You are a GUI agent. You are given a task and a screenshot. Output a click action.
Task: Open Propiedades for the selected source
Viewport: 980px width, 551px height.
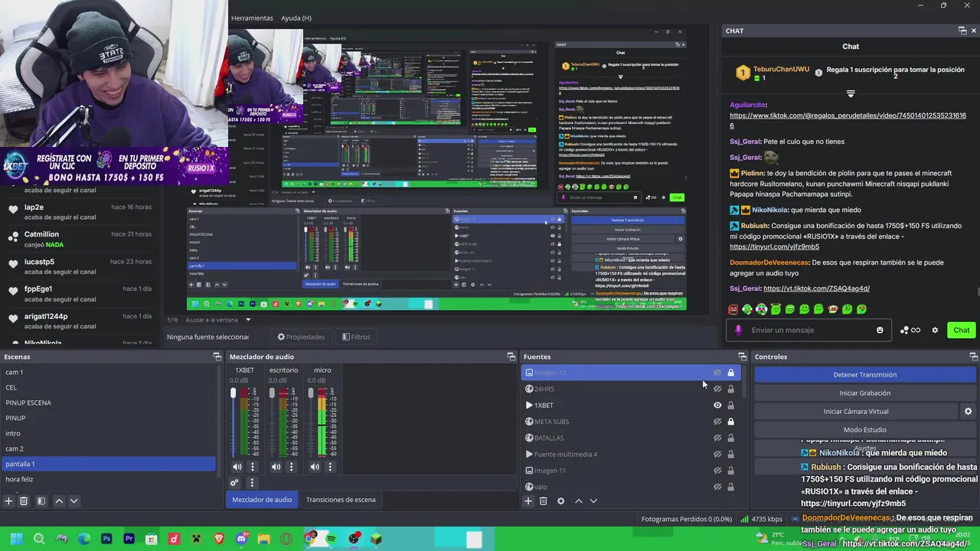click(301, 337)
